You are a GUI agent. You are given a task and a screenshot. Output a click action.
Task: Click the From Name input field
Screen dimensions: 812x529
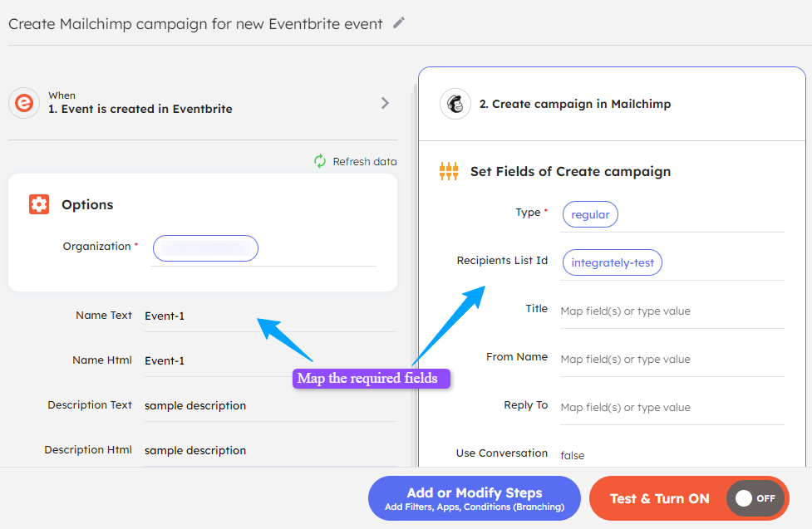(x=671, y=360)
